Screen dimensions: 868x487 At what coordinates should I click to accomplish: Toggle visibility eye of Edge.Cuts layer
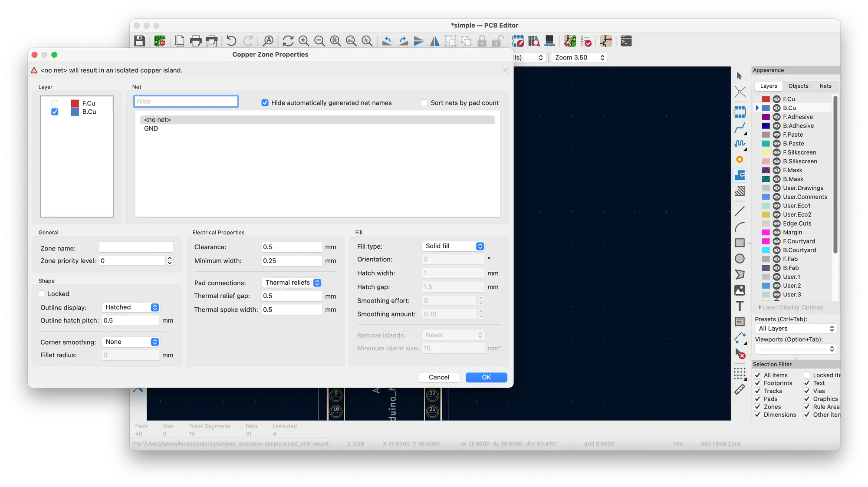click(776, 224)
